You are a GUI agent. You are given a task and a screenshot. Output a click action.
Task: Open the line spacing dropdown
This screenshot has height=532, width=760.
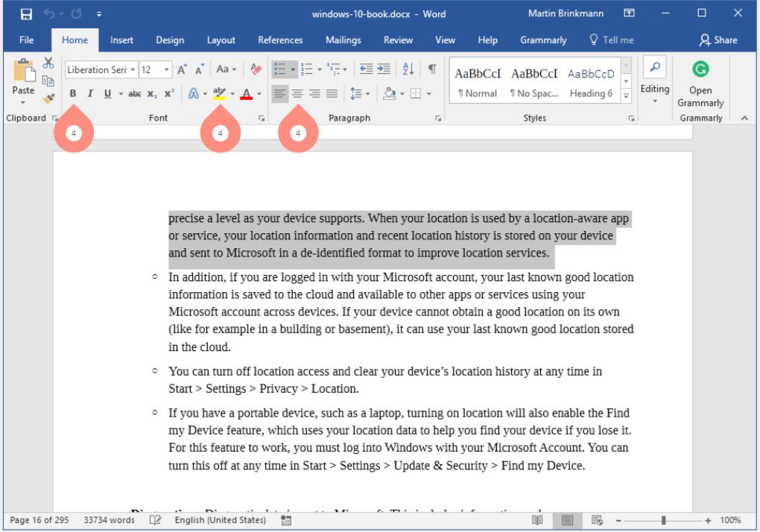coord(360,93)
